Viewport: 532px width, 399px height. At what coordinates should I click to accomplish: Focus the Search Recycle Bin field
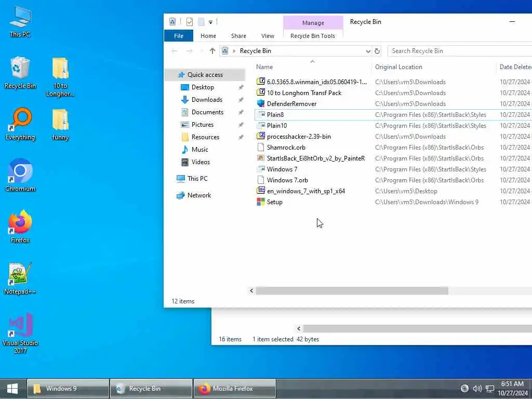click(460, 51)
